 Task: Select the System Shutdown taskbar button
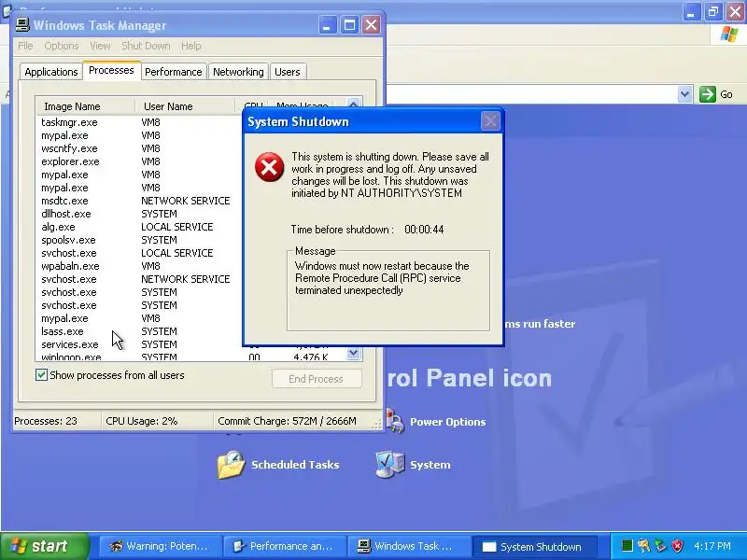coord(533,547)
